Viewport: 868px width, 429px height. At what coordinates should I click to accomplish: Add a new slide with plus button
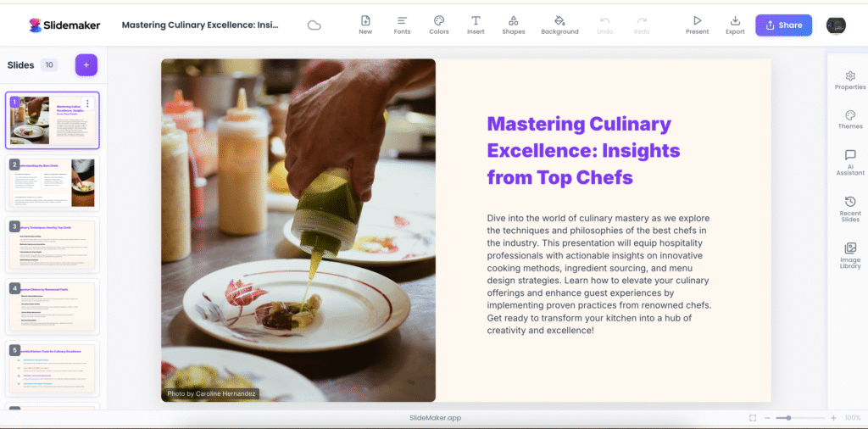pyautogui.click(x=86, y=64)
